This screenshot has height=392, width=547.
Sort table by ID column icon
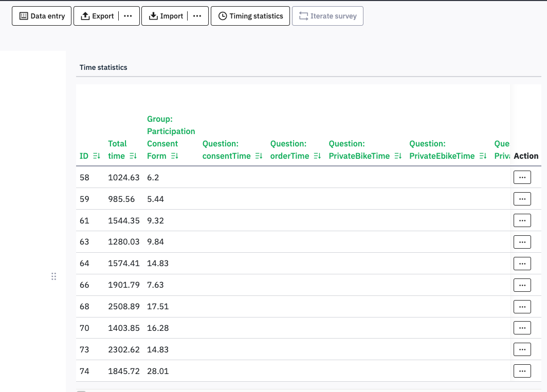point(96,156)
